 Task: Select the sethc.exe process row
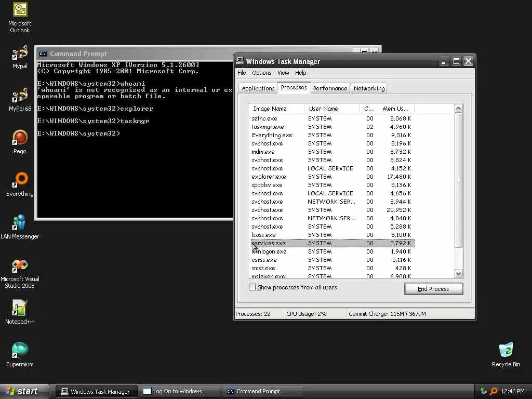coord(331,118)
